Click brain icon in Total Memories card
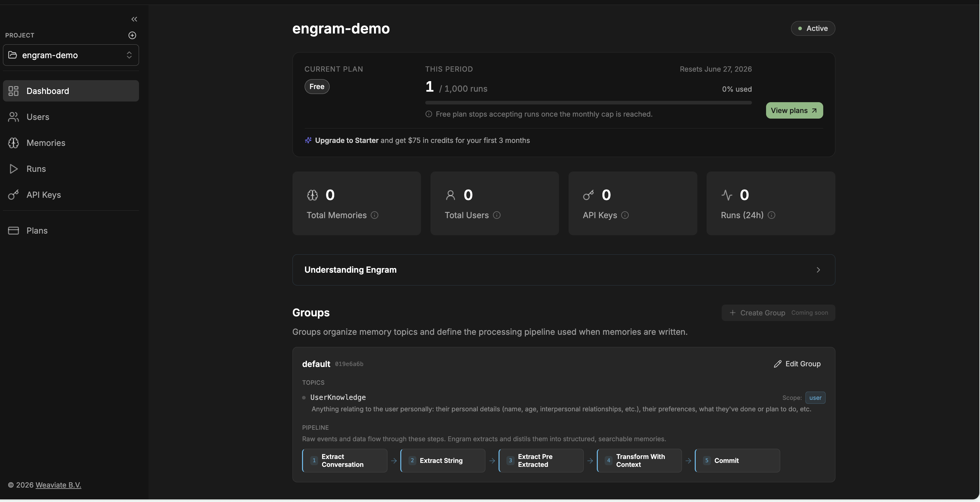The image size is (980, 502). point(312,195)
